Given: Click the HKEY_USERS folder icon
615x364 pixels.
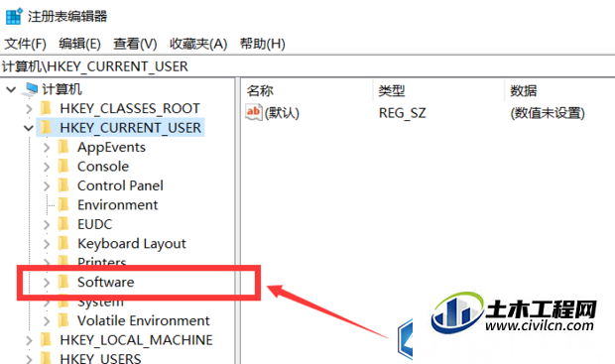Looking at the screenshot, I should pyautogui.click(x=46, y=358).
